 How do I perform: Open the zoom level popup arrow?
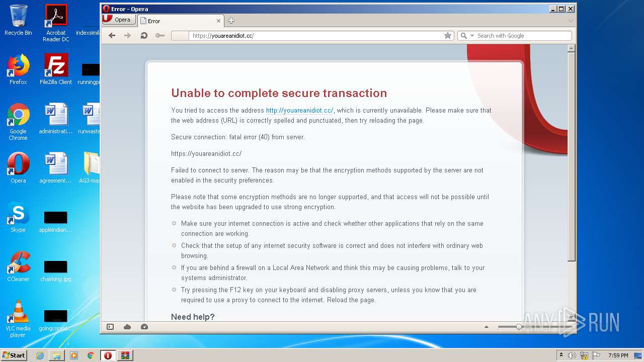[487, 327]
